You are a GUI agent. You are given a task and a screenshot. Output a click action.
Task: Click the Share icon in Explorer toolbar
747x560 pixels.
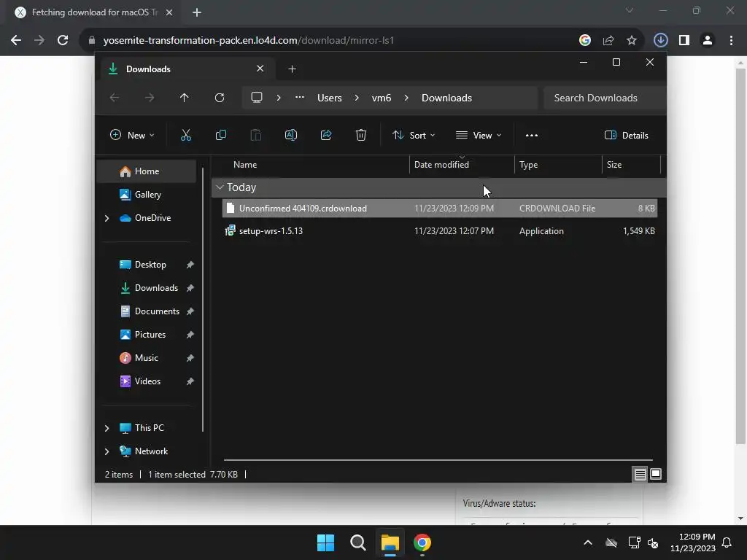[x=326, y=135]
